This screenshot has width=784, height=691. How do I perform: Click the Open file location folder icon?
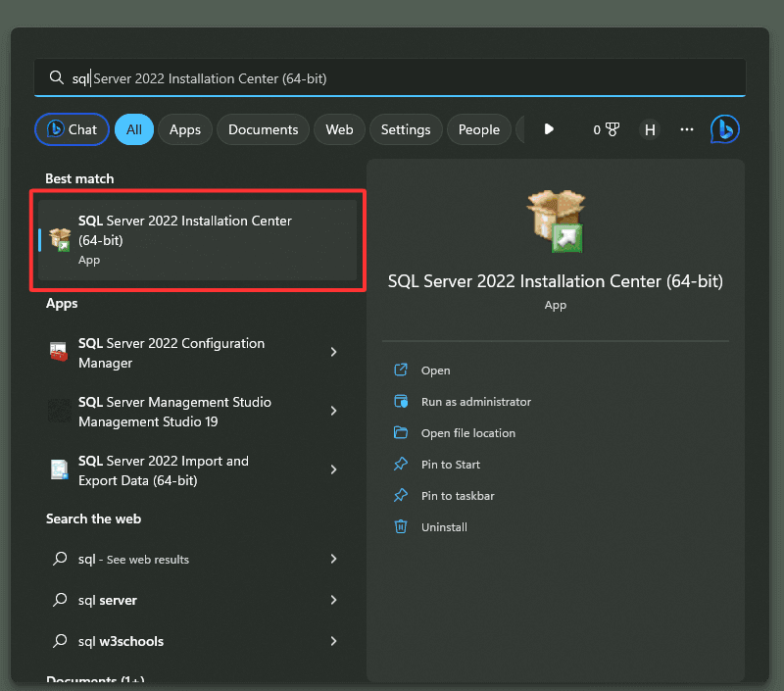click(401, 432)
